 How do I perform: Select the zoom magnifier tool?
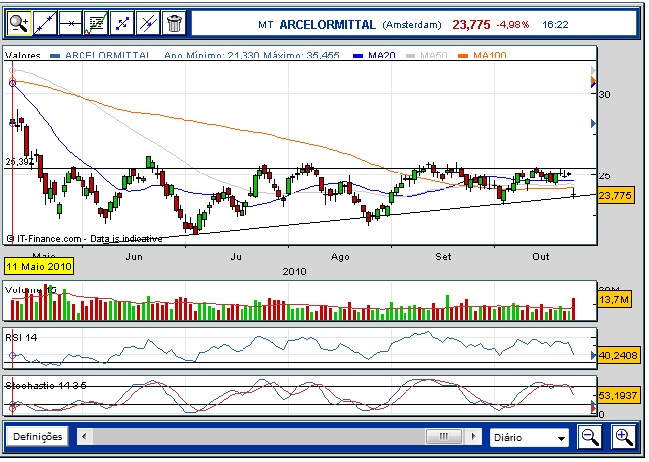[18, 23]
